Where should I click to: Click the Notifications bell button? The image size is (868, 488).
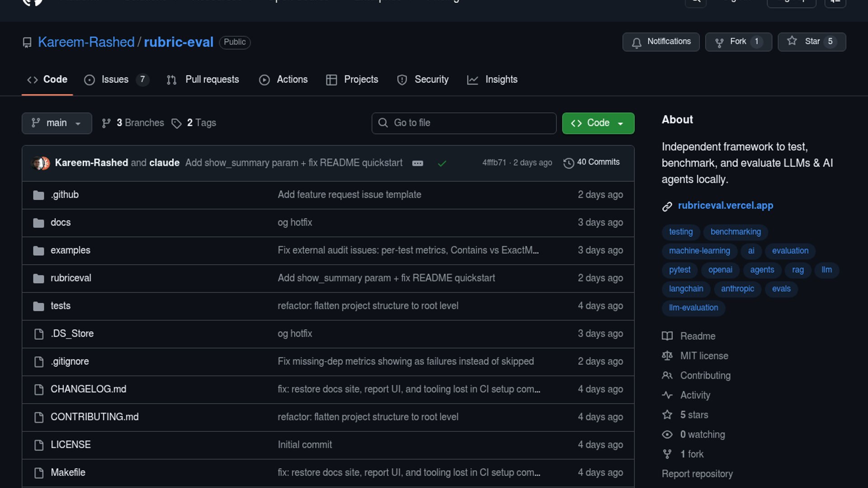(x=660, y=42)
